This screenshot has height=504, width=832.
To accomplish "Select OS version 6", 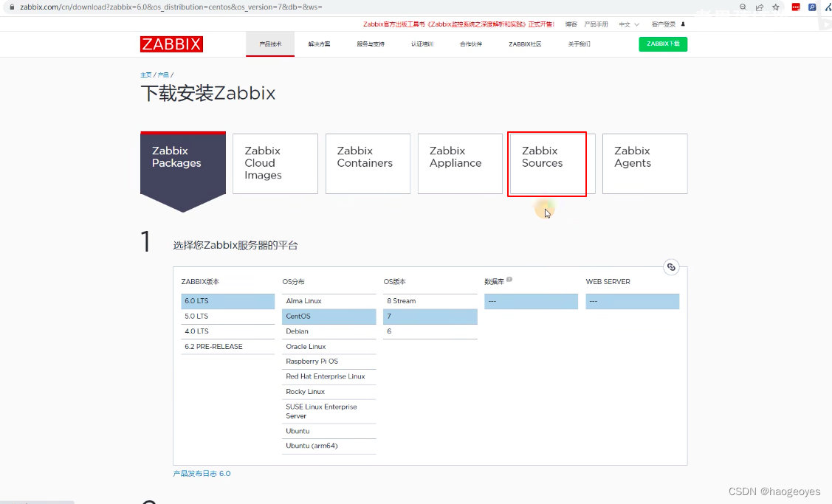I will point(430,331).
